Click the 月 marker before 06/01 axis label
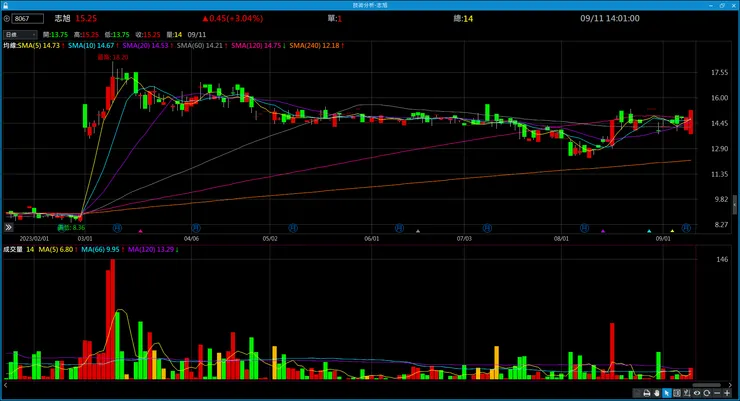Image resolution: width=740 pixels, height=401 pixels. coord(293,228)
